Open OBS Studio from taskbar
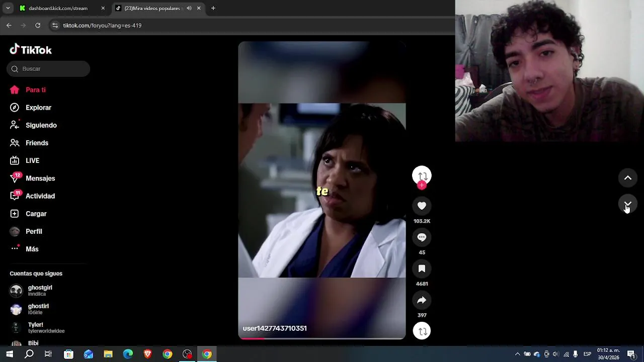 187,354
